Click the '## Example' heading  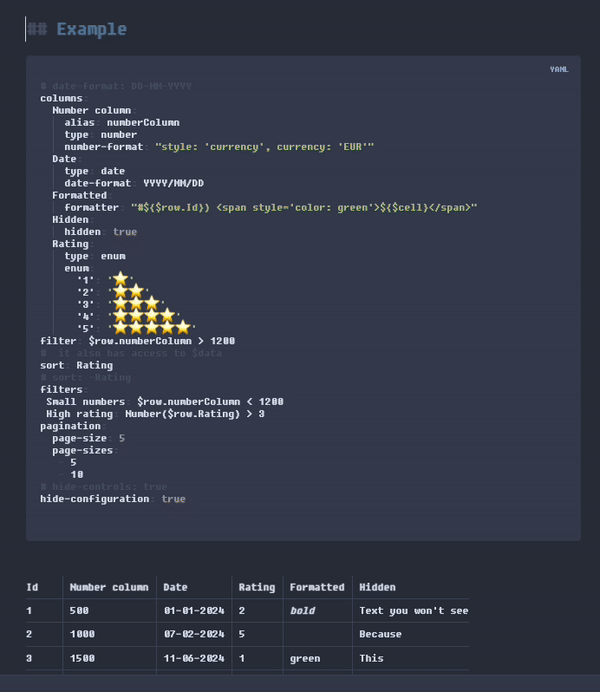click(x=77, y=29)
